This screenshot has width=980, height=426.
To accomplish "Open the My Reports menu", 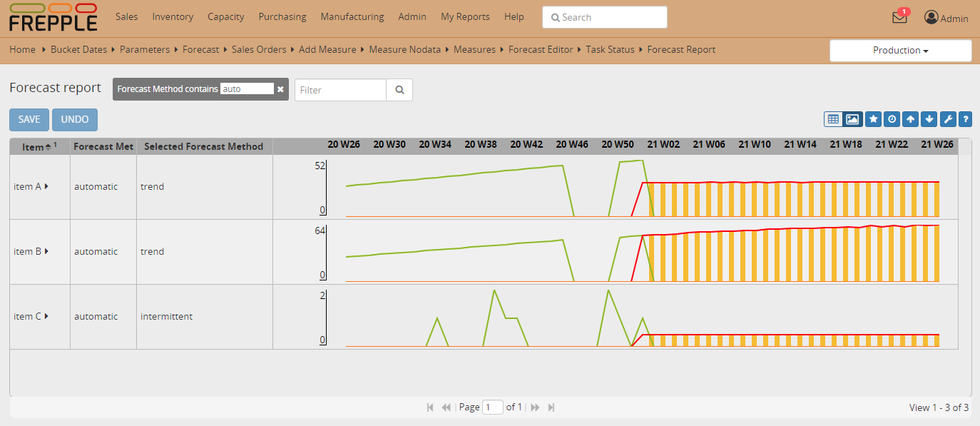I will pos(465,16).
